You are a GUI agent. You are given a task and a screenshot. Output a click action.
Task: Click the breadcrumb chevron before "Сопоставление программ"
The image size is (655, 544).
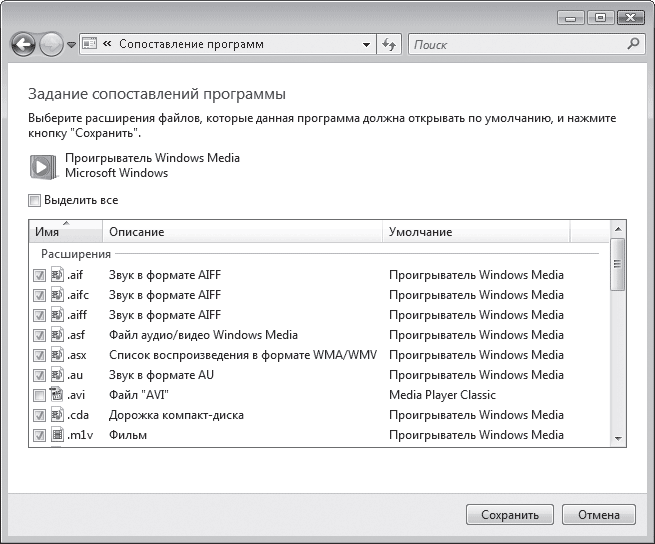click(106, 45)
